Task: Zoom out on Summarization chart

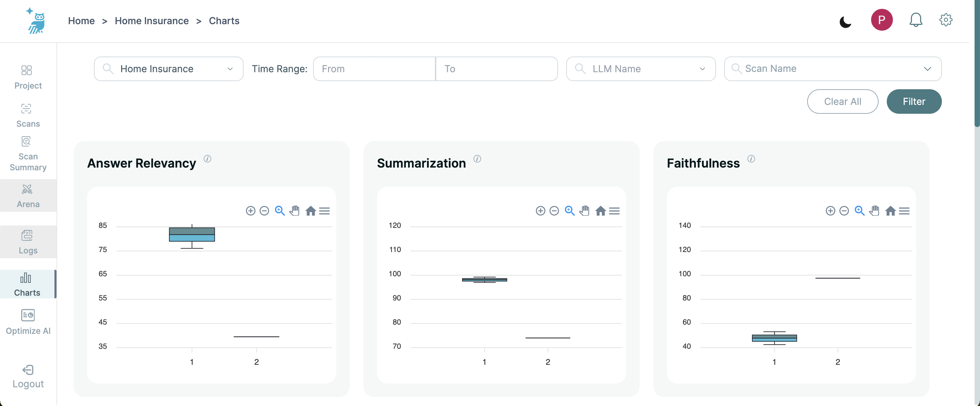Action: [x=554, y=211]
